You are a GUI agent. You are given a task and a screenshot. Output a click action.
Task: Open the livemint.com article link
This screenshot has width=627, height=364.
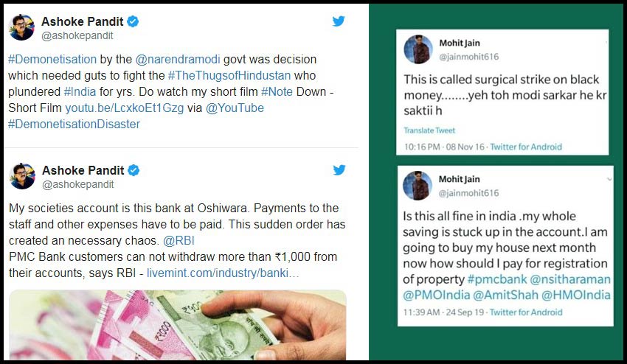click(223, 273)
